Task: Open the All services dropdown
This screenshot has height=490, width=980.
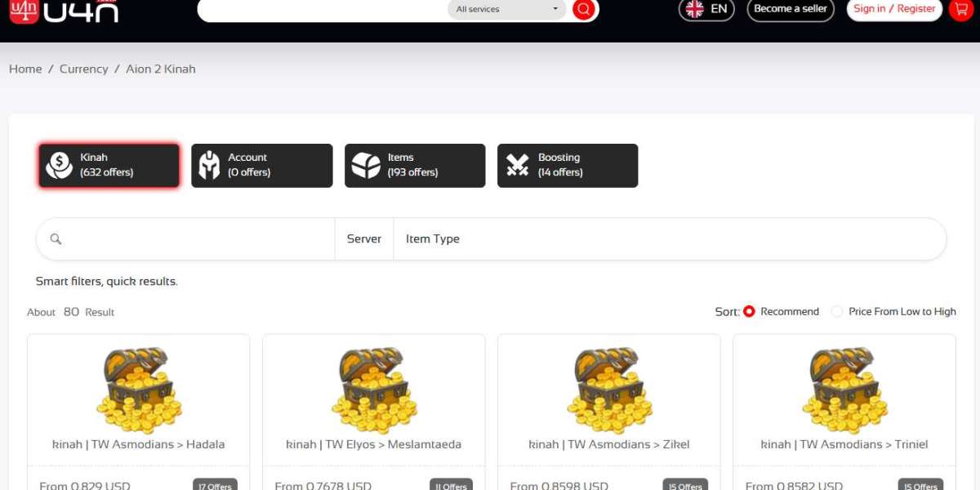Action: pos(507,10)
